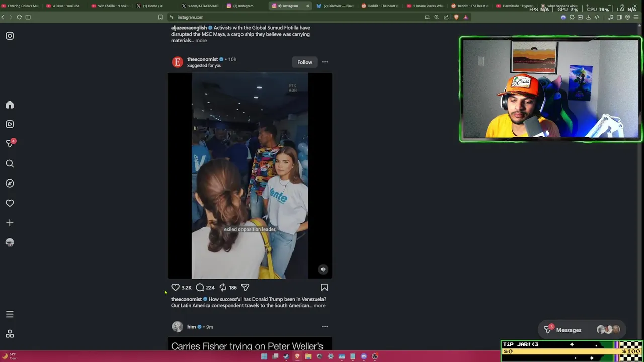Switch to 5 Insane Places tab
This screenshot has width=644, height=362.
(426, 6)
